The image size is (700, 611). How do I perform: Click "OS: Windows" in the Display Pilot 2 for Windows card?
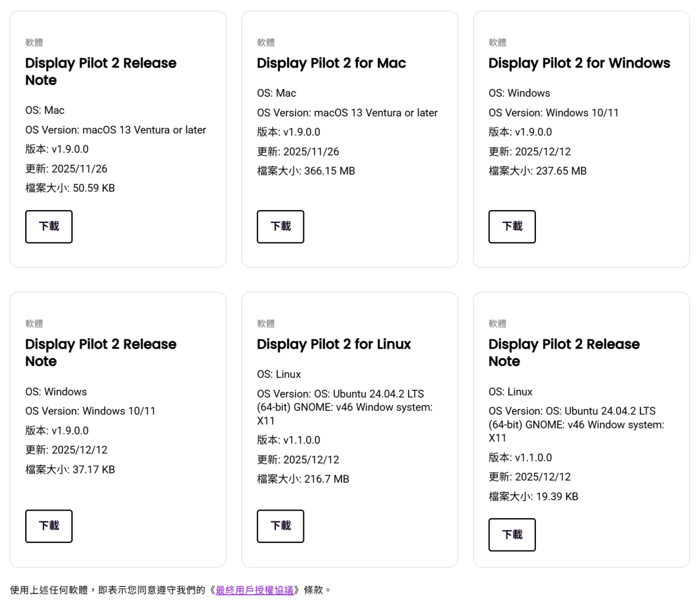coord(519,93)
